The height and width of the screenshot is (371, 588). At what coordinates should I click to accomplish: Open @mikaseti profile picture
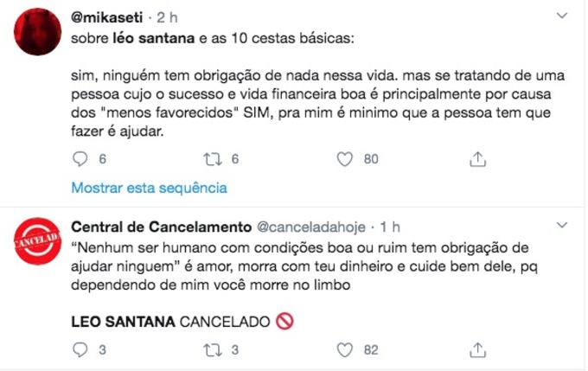(38, 34)
